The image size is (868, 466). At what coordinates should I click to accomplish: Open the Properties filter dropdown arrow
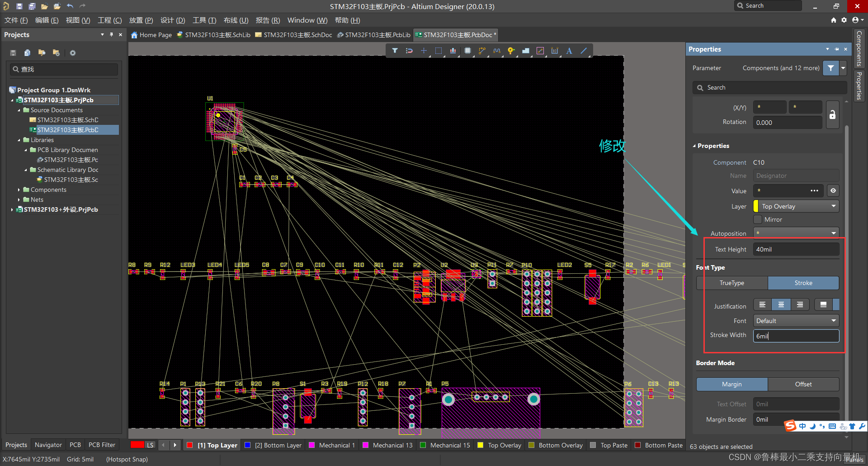coord(843,68)
